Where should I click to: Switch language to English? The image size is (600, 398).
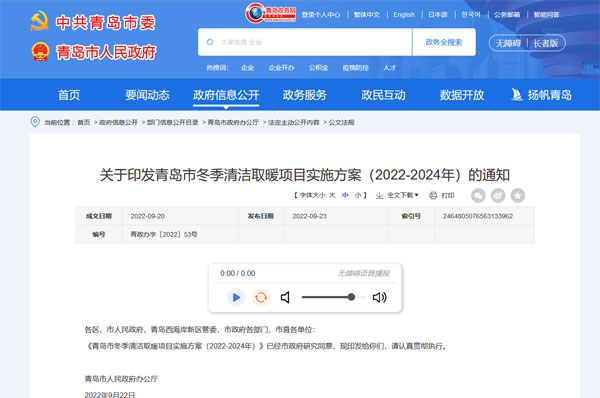[x=404, y=15]
